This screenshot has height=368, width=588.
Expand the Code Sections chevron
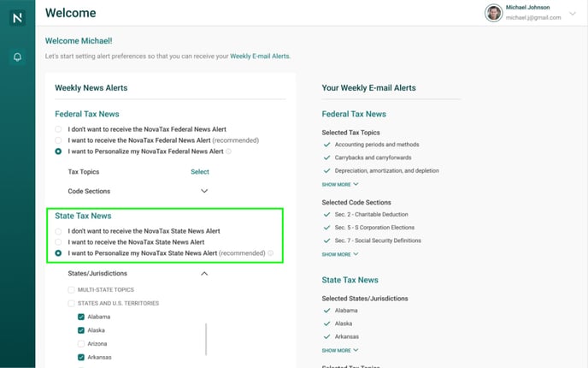pos(204,191)
